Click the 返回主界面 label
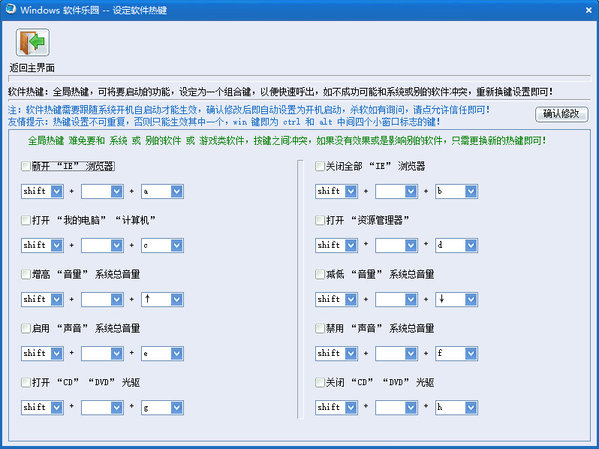The height and width of the screenshot is (449, 599). click(x=32, y=68)
